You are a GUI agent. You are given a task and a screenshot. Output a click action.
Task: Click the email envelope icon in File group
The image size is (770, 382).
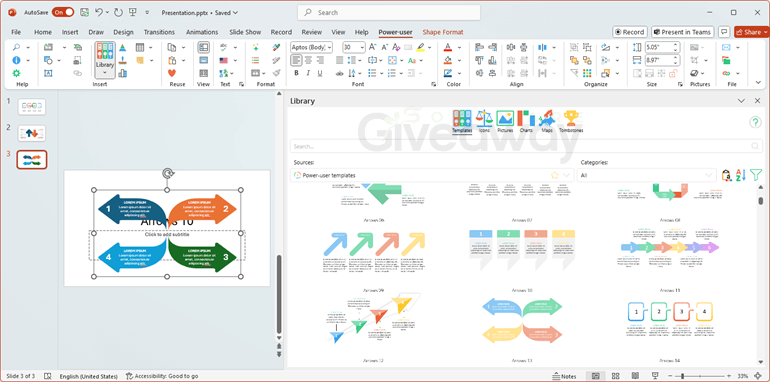pos(726,47)
